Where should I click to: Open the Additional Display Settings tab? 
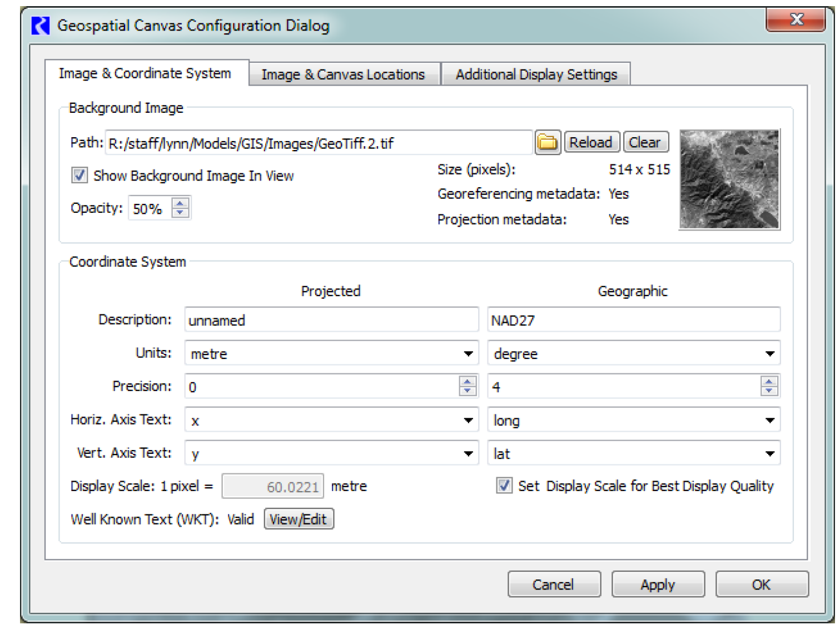point(536,74)
